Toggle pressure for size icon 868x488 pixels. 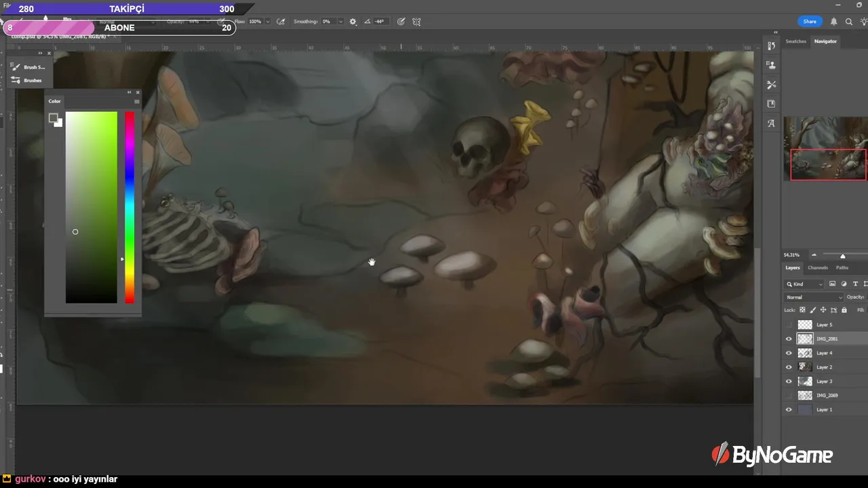(401, 22)
